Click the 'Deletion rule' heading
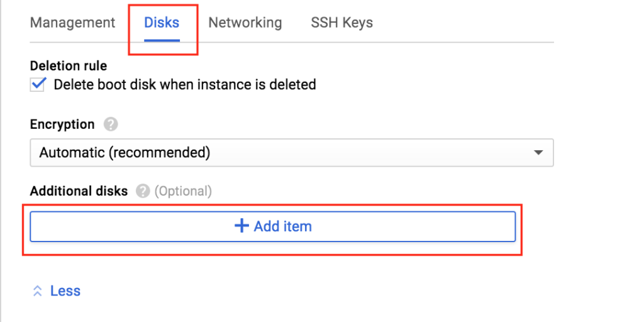Viewport: 644px width, 322px height. click(69, 65)
